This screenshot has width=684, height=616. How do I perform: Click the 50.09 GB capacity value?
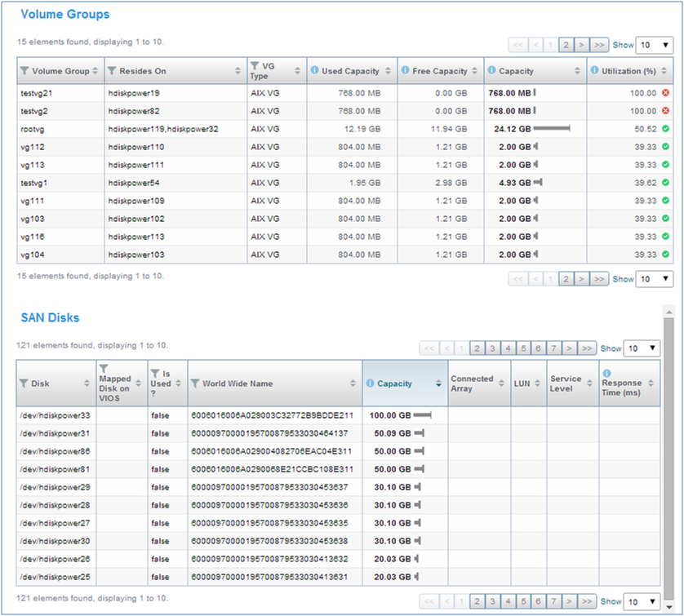[x=392, y=433]
